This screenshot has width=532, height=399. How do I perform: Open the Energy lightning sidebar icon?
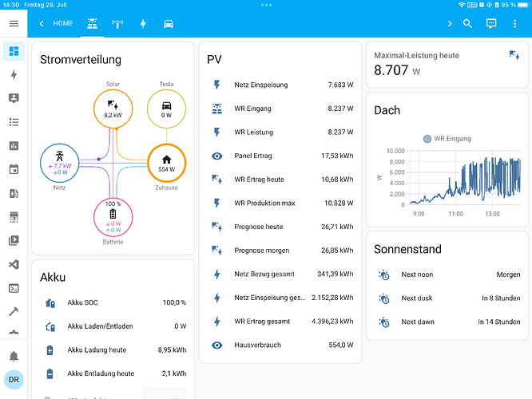[x=14, y=74]
